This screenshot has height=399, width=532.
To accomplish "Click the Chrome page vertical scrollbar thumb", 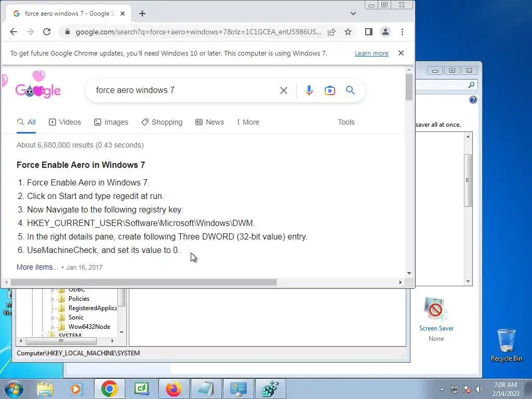I will click(409, 87).
